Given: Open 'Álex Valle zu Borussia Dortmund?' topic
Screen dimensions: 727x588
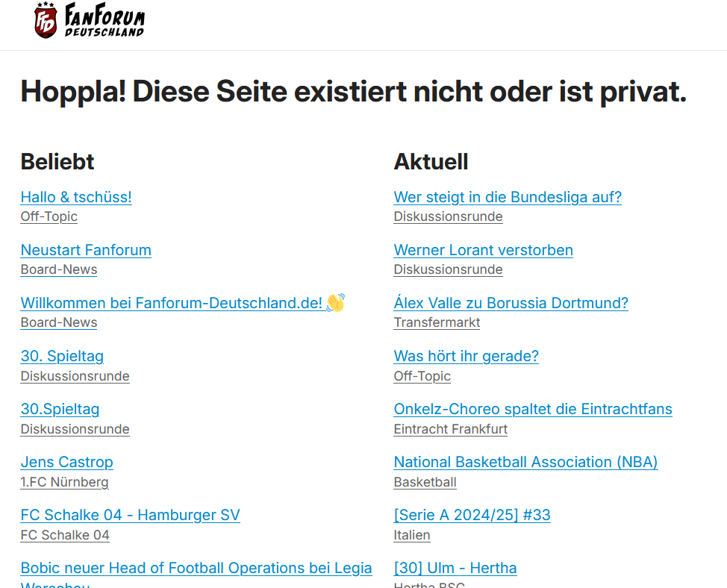Looking at the screenshot, I should click(x=511, y=303).
